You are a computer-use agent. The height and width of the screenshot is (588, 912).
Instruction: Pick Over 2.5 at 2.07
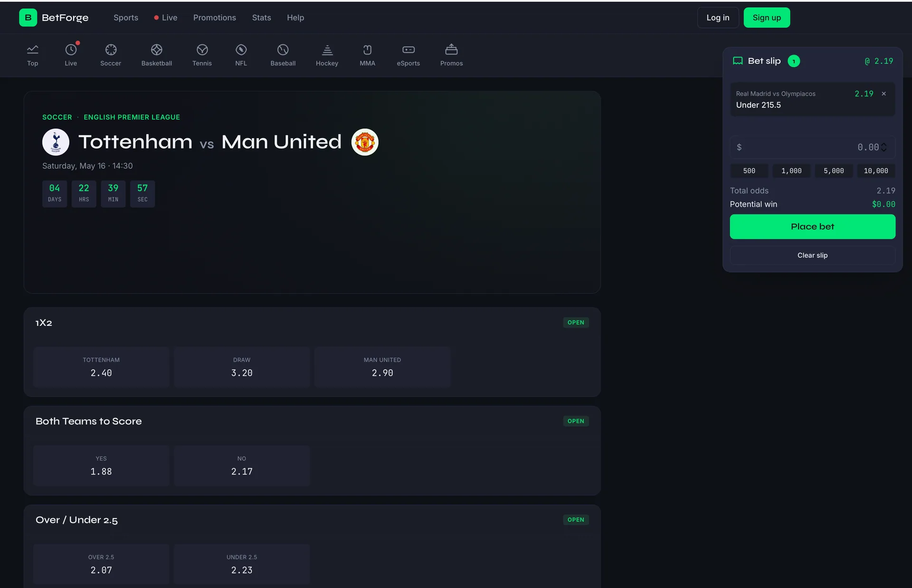[101, 564]
